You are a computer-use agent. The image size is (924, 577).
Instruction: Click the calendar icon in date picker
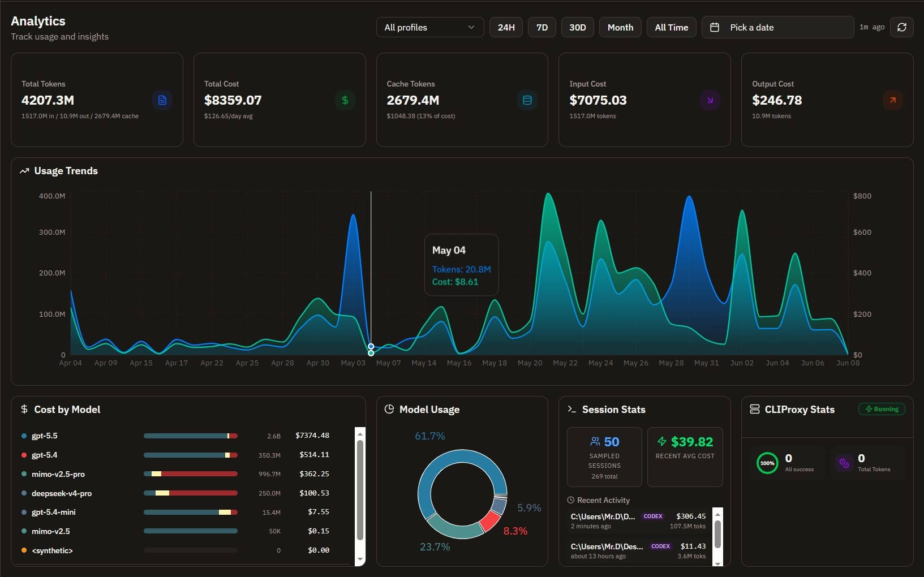pyautogui.click(x=715, y=27)
